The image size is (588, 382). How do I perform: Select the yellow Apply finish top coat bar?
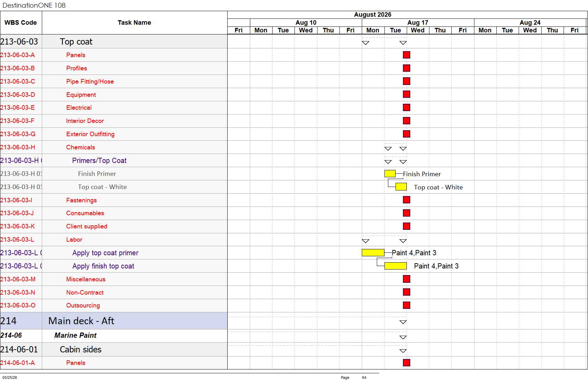(396, 266)
